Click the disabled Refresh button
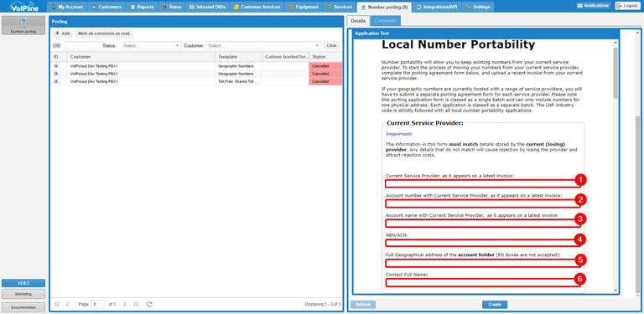644x314 pixels. click(x=362, y=305)
